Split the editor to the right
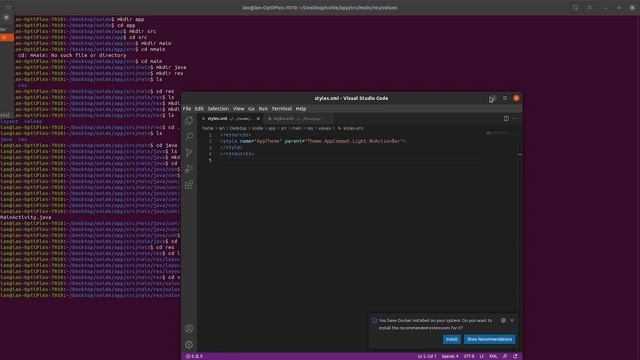 coord(506,118)
